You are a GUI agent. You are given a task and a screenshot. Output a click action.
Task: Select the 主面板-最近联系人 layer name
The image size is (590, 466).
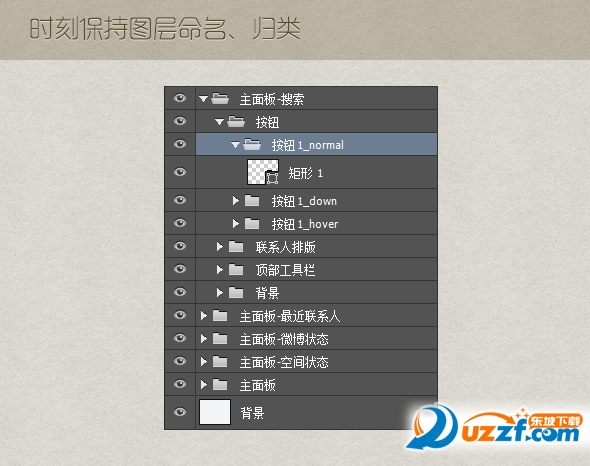coord(290,316)
